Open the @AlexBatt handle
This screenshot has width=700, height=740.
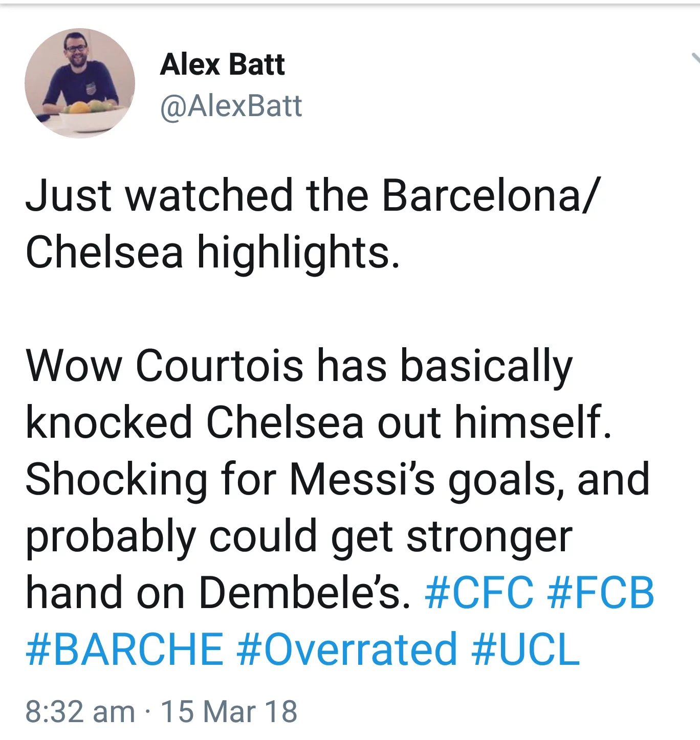pyautogui.click(x=229, y=105)
